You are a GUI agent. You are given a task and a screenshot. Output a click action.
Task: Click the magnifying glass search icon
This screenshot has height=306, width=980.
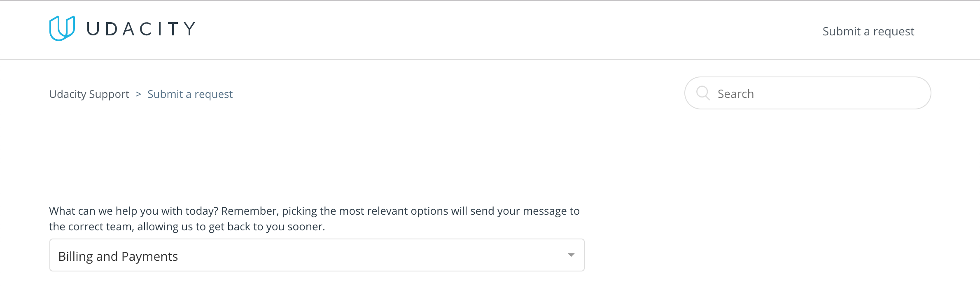click(x=703, y=93)
